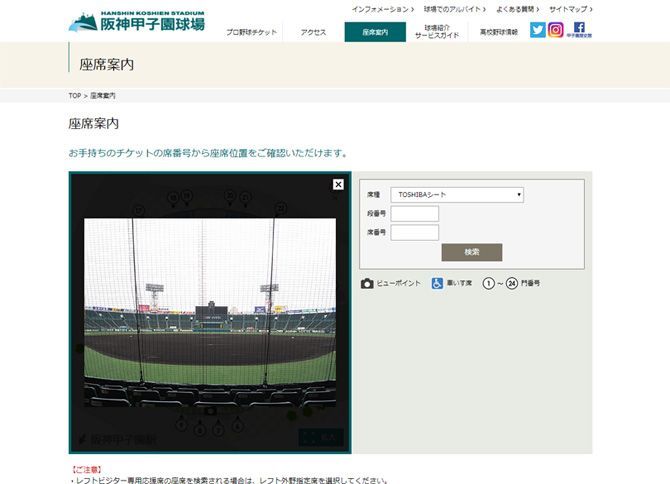This screenshot has height=484, width=670.
Task: Open the Facebook page icon
Action: click(579, 30)
